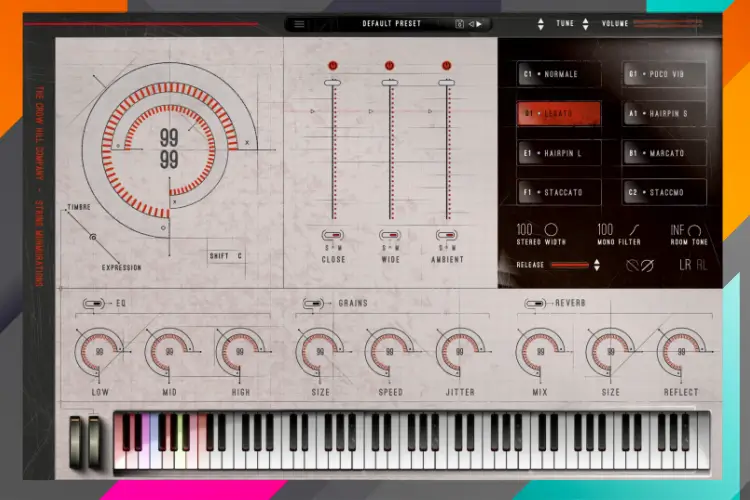Toggle the EQ section on/off switch
Viewport: 750px width, 500px height.
pos(94,303)
